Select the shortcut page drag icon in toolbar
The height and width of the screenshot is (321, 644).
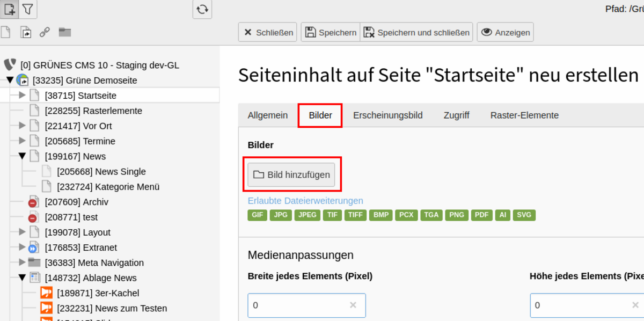click(25, 32)
